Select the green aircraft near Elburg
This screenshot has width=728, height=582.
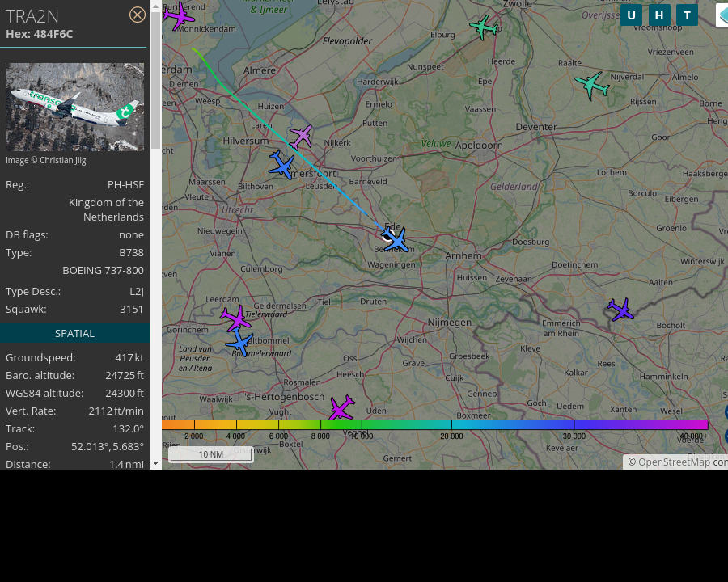click(x=484, y=27)
